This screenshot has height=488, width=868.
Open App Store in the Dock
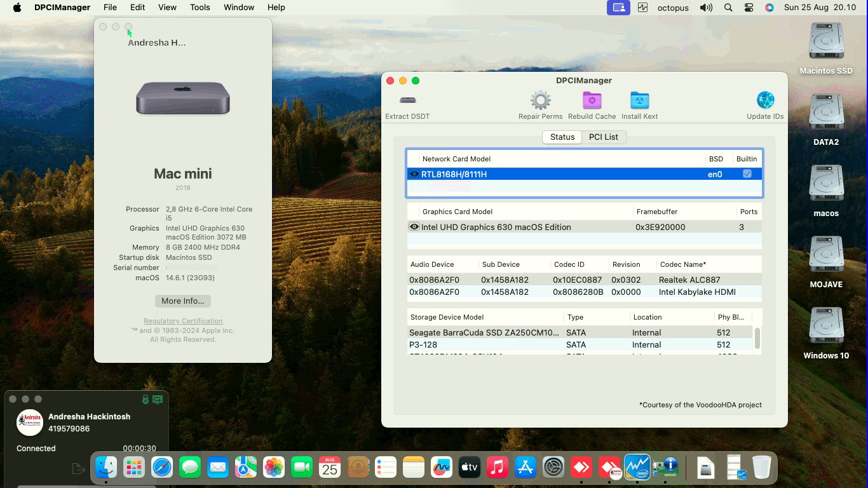[x=526, y=468]
